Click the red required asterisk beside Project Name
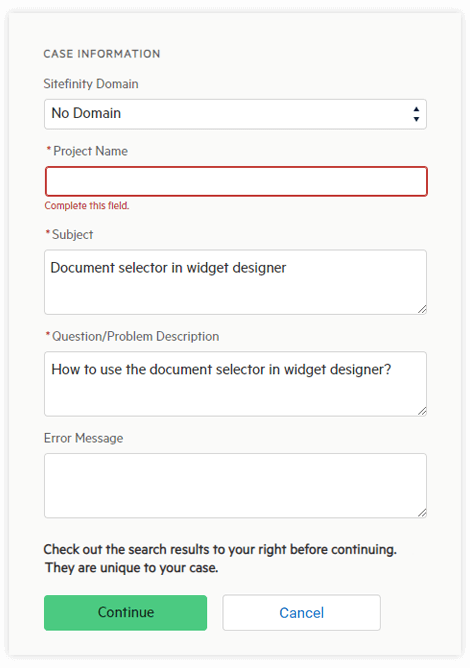 pyautogui.click(x=49, y=150)
